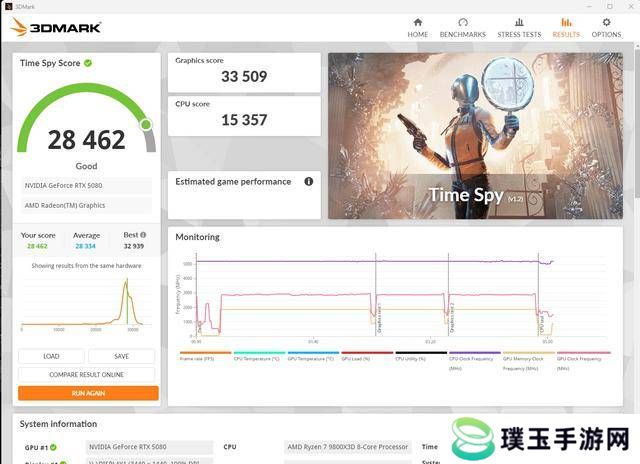Click the LOAD button

click(x=51, y=356)
